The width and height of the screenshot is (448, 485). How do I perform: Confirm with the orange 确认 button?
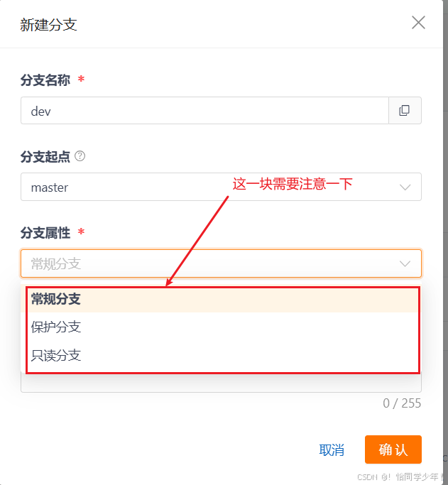pyautogui.click(x=393, y=449)
